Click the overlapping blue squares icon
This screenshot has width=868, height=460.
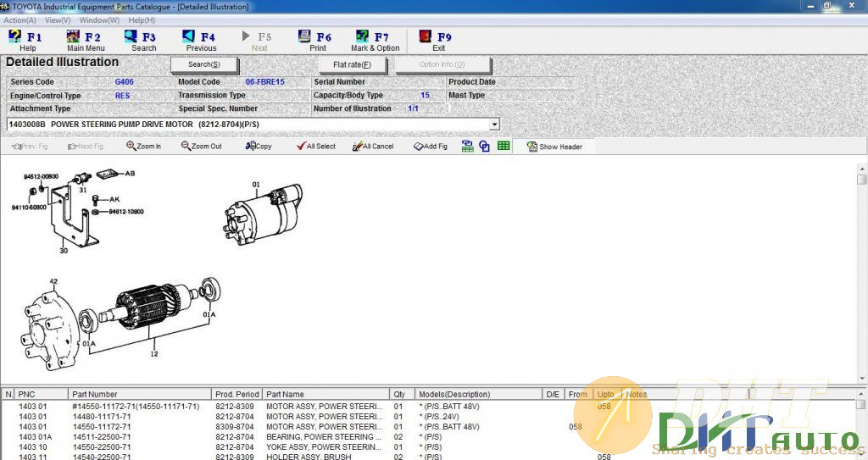pos(484,147)
